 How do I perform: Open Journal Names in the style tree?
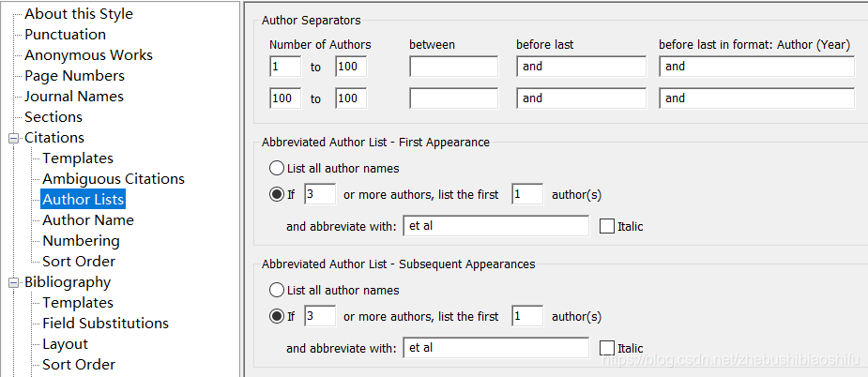pos(74,97)
